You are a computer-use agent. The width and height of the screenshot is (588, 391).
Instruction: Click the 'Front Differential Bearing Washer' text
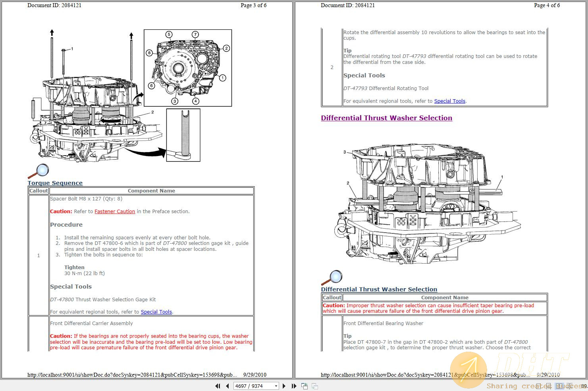(x=383, y=324)
